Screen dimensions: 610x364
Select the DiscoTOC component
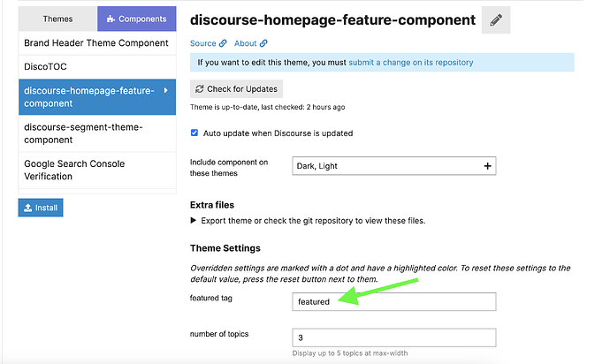coord(97,67)
